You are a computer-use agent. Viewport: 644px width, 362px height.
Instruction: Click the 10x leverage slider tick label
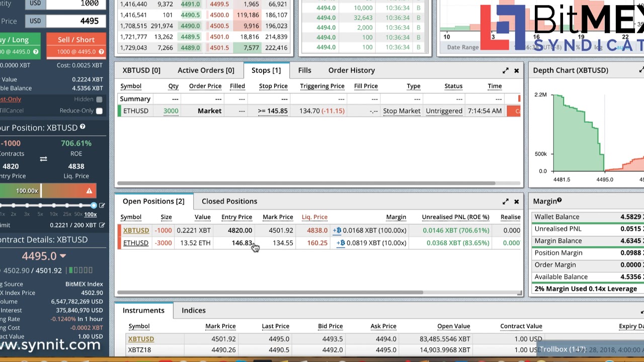(x=53, y=214)
